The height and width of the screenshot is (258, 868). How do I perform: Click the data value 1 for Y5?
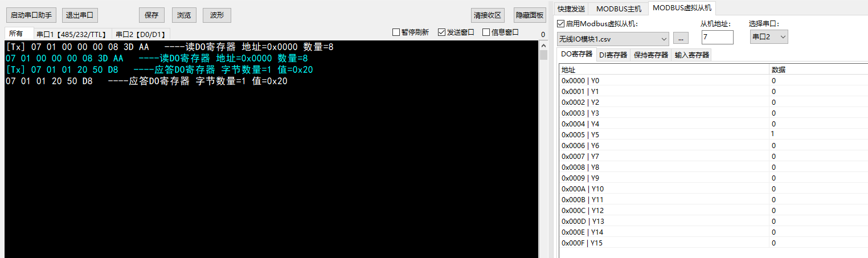pyautogui.click(x=773, y=134)
